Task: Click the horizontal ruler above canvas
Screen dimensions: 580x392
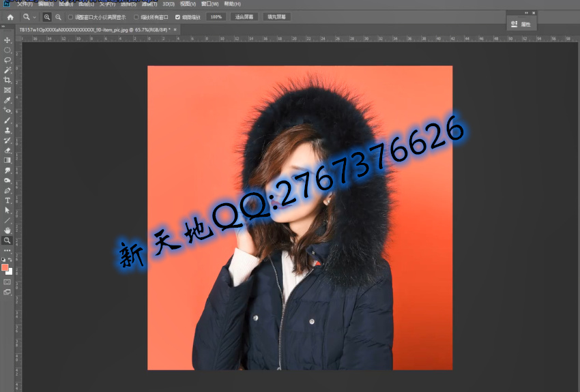Action: point(300,38)
